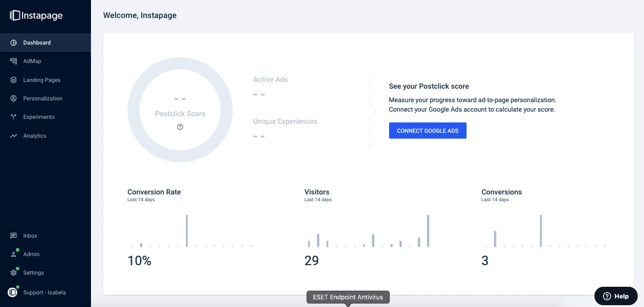644x307 pixels.
Task: Click the Conversion Rate heading
Action: coord(154,192)
